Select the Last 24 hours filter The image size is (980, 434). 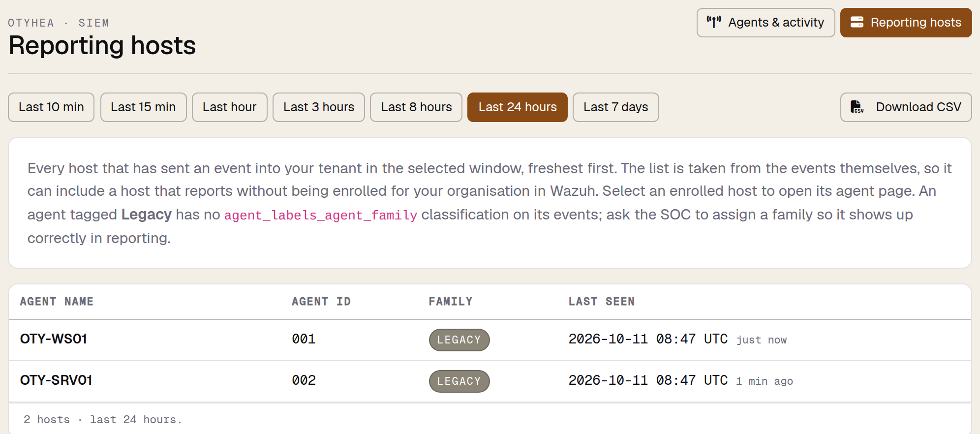click(518, 107)
